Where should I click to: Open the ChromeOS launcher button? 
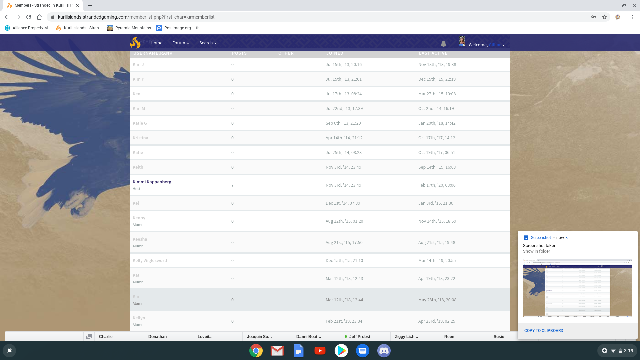pos(9,351)
